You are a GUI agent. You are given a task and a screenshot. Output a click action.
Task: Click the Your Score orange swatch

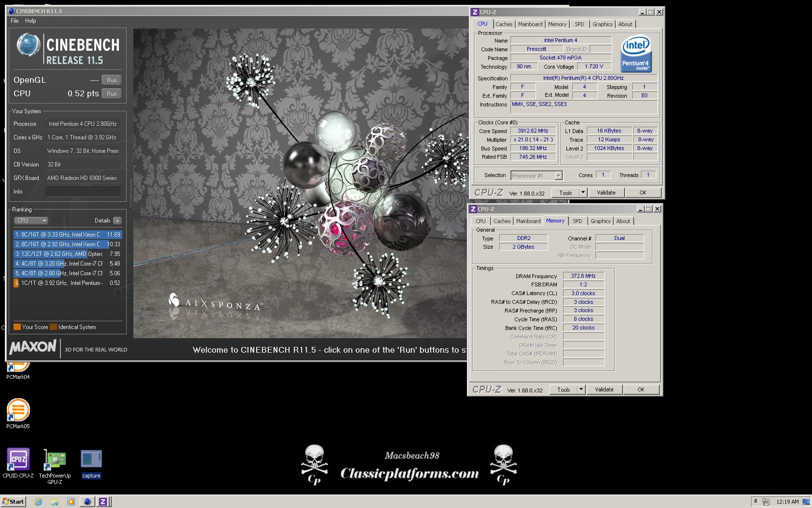[17, 327]
